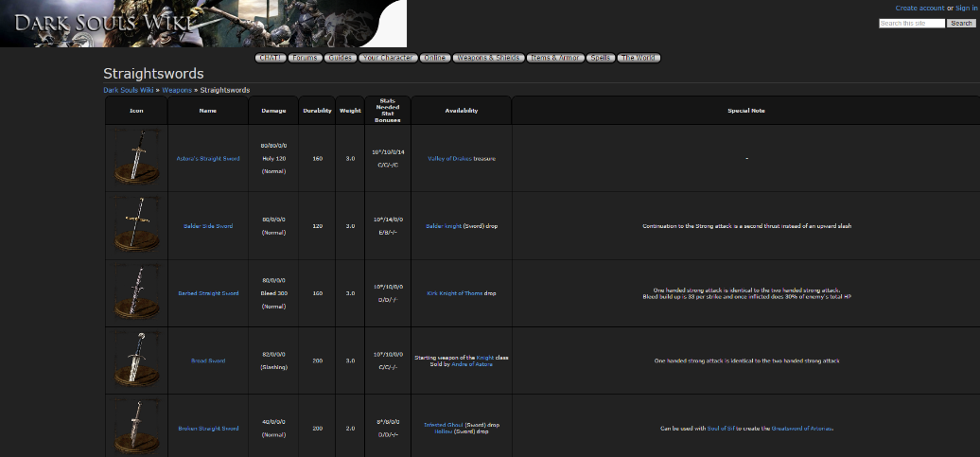
Task: Open the Valley of Drakes link
Action: (x=450, y=159)
